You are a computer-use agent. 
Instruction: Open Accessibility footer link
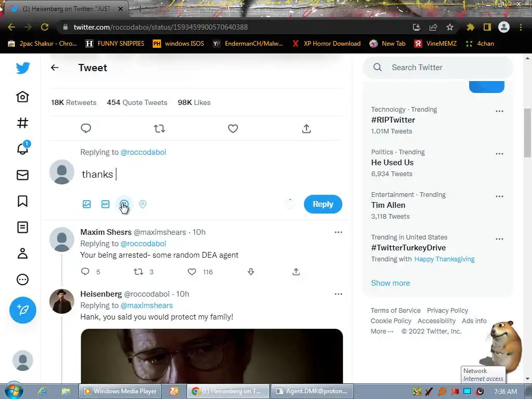[x=436, y=321]
